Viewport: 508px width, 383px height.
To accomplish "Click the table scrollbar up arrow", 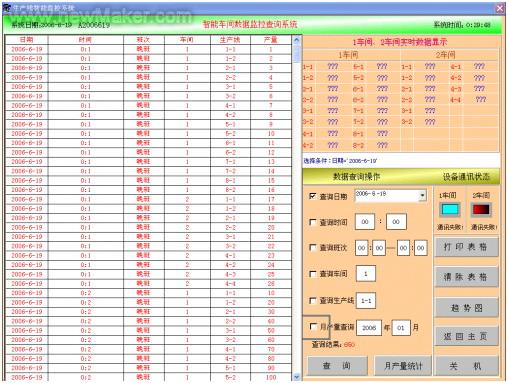I will (296, 41).
